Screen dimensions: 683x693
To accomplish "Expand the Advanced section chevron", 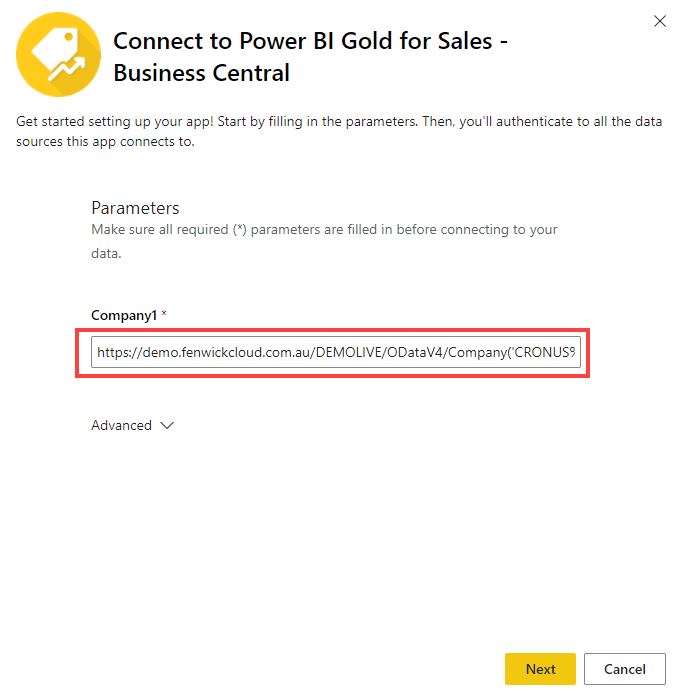I will click(x=167, y=426).
